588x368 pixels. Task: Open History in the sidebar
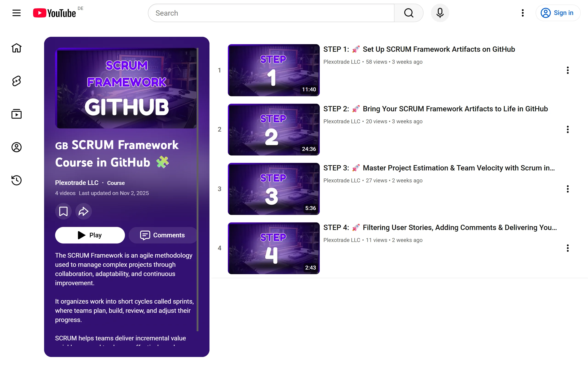(17, 180)
